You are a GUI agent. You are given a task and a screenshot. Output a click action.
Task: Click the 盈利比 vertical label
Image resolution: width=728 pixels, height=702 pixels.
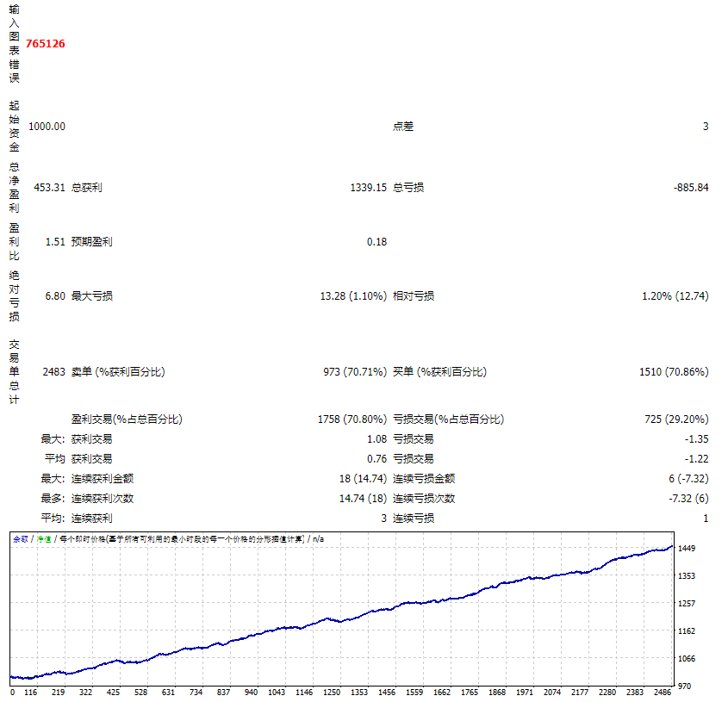pos(15,242)
